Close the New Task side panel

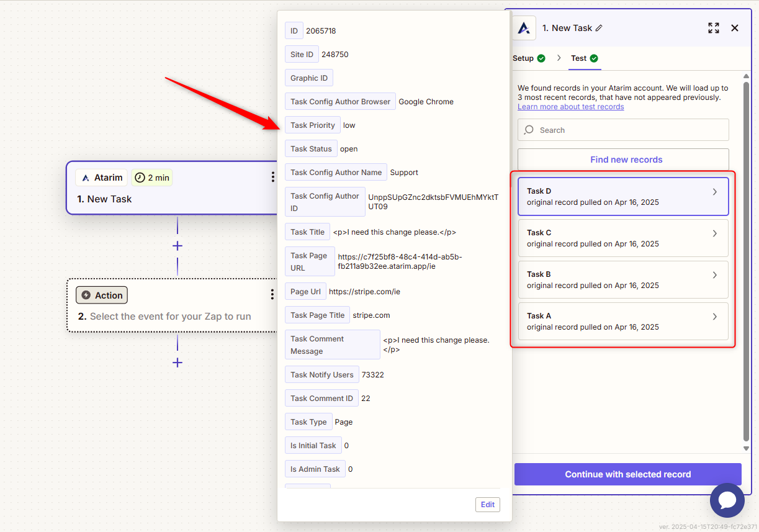[735, 28]
